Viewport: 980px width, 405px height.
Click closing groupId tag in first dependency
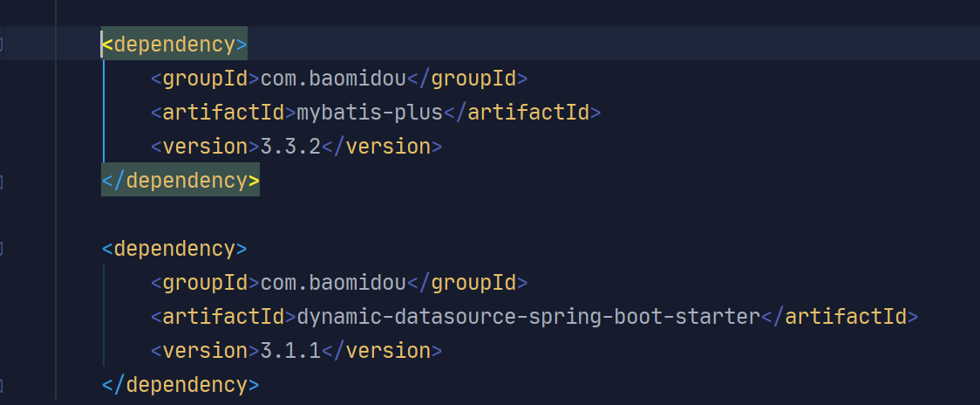468,79
